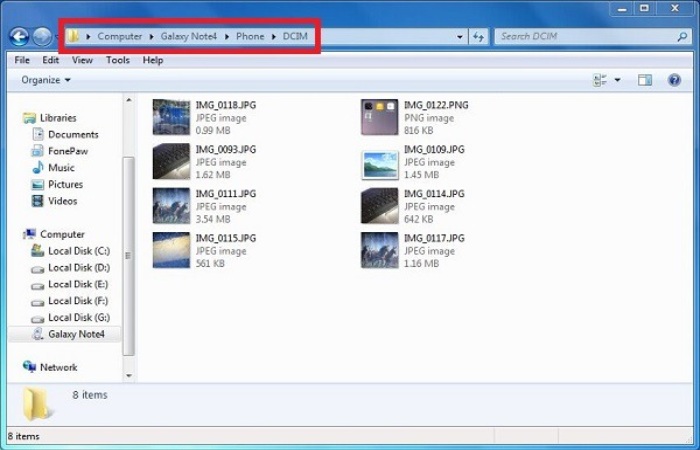Select the IMG_0111.JPG thumbnail
Screen dimensions: 700x450
(171, 205)
